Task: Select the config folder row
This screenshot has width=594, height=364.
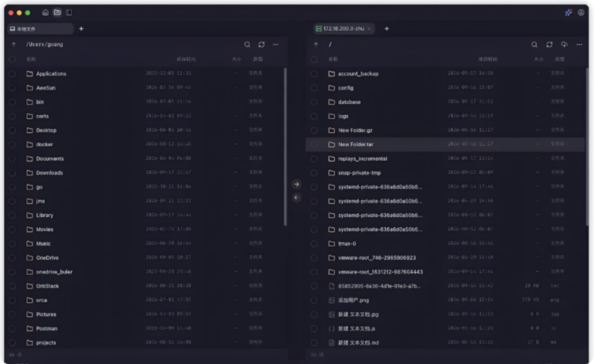Action: [445, 88]
